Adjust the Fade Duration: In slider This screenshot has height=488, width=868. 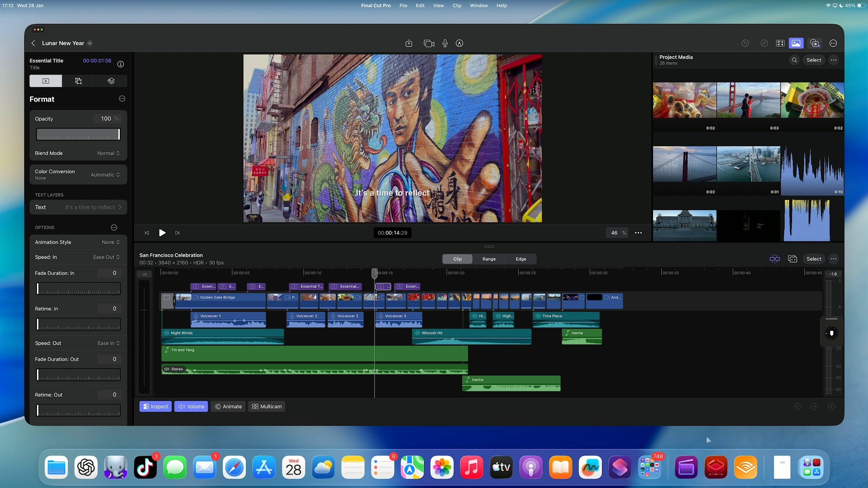click(x=78, y=289)
